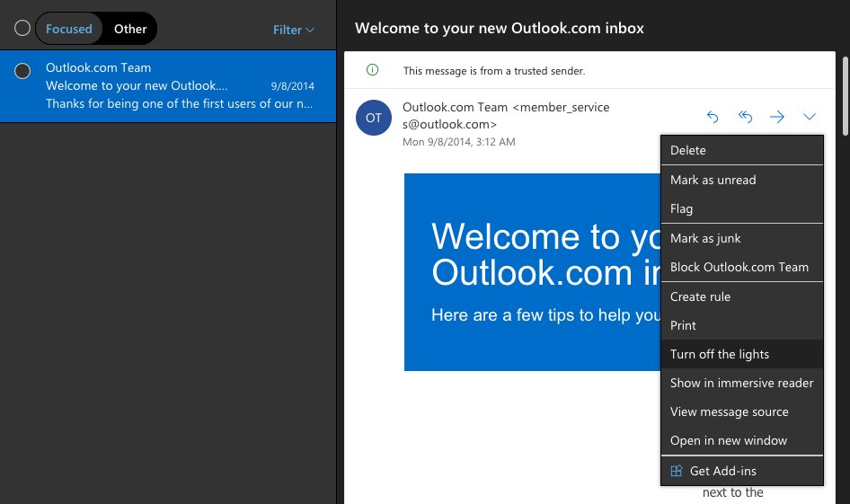Click the Get Add-ins menu label
The image size is (850, 504).
coord(722,471)
